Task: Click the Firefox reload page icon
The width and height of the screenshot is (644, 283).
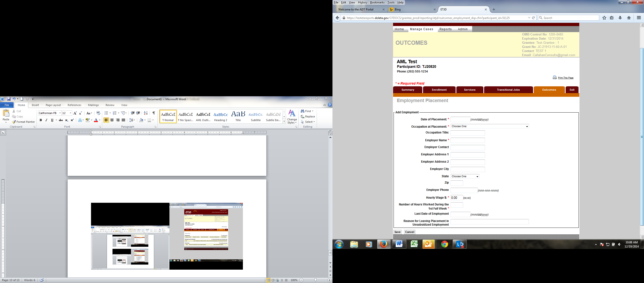Action: click(533, 18)
